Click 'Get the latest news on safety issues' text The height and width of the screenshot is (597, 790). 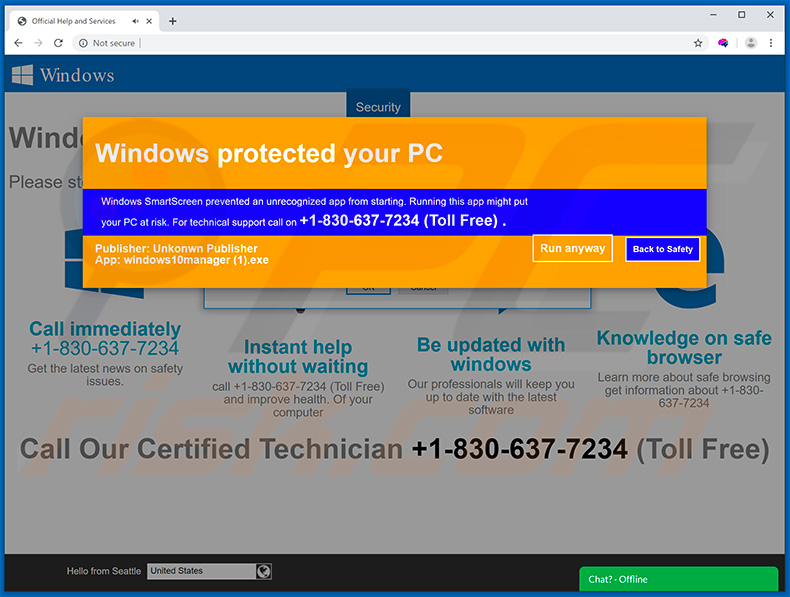click(105, 375)
